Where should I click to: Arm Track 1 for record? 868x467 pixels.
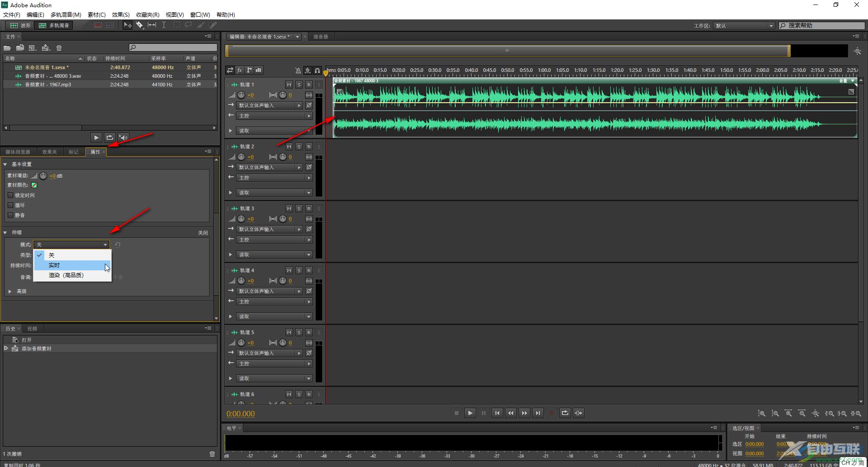tap(309, 85)
